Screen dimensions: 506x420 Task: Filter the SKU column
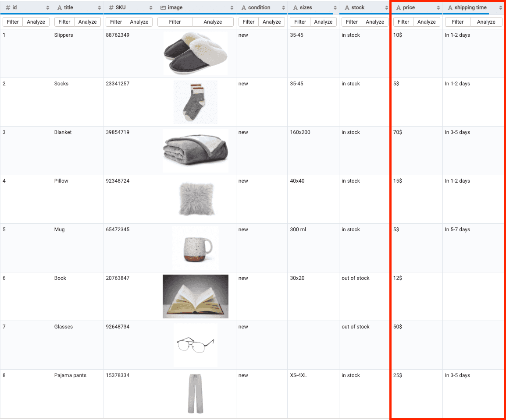pyautogui.click(x=116, y=22)
